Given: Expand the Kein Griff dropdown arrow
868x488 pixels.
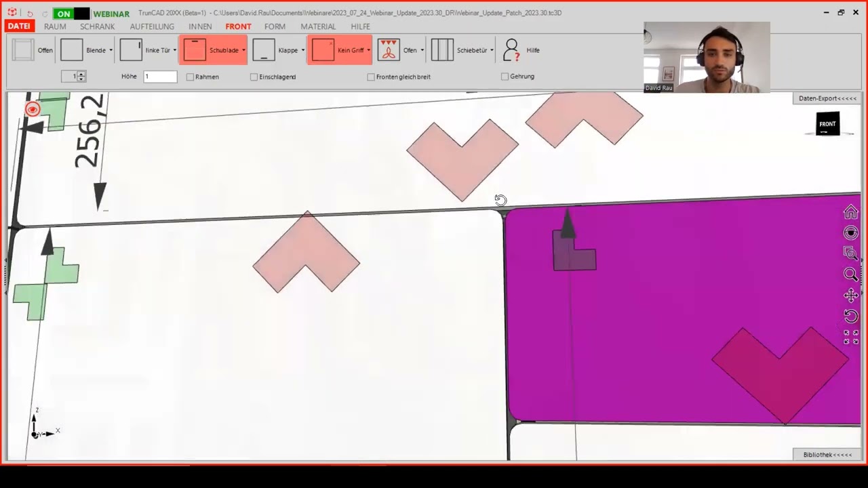Looking at the screenshot, I should point(368,50).
